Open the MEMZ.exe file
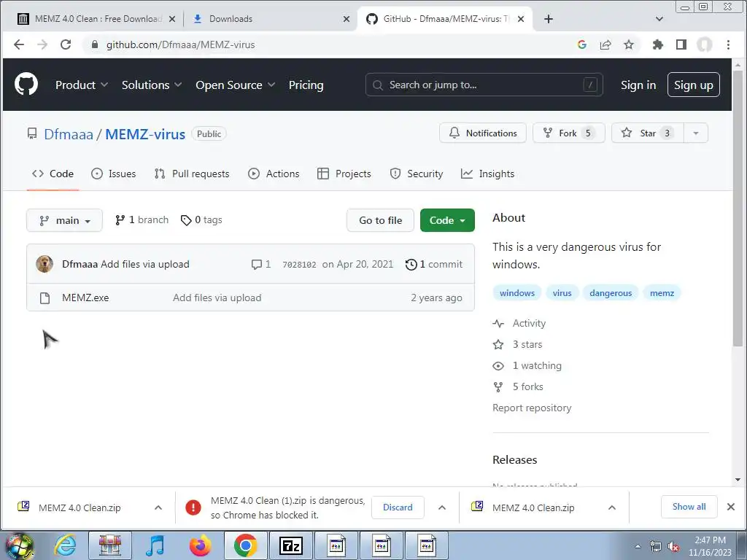 (x=85, y=297)
